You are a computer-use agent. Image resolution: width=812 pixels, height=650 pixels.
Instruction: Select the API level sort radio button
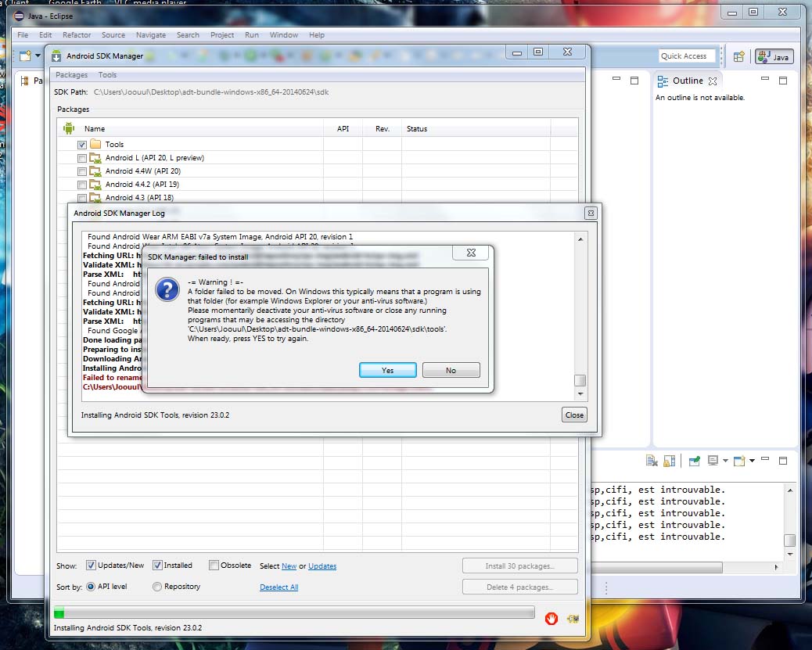[91, 587]
